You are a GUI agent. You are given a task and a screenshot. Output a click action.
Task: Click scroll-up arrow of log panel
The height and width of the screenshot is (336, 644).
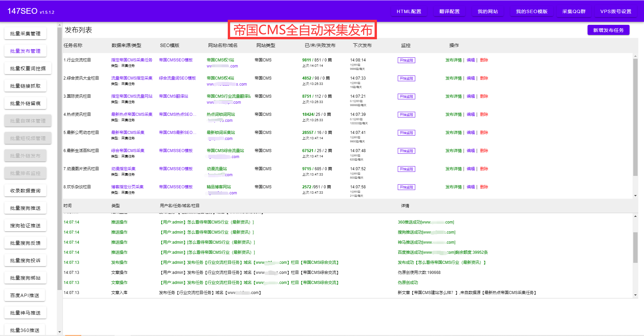tap(635, 216)
